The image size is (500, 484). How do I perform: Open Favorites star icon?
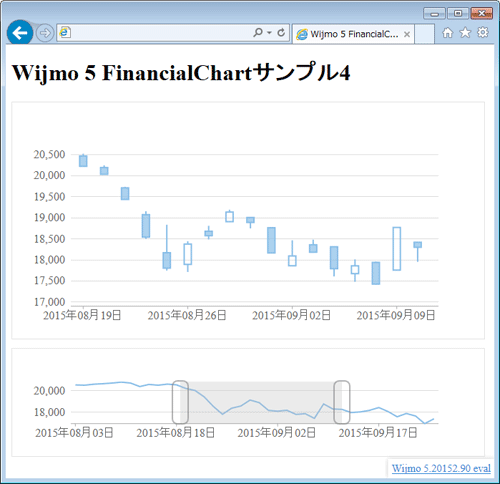click(465, 33)
